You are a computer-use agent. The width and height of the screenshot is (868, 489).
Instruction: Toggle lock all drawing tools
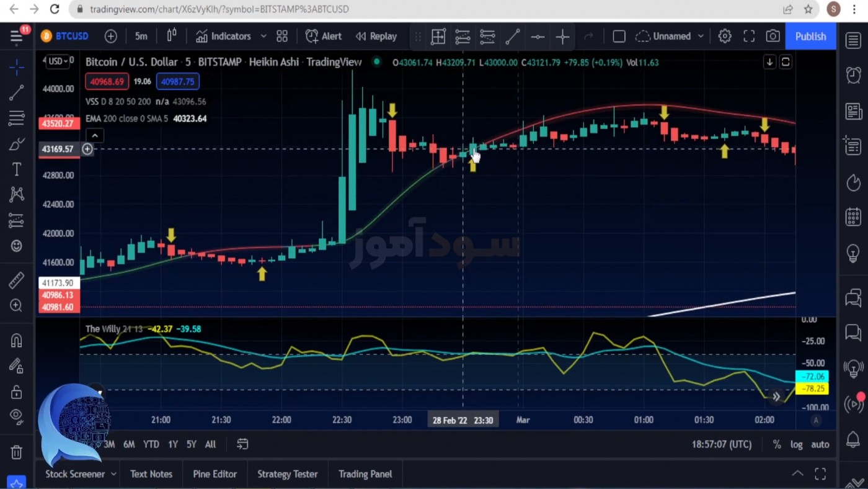click(x=17, y=392)
